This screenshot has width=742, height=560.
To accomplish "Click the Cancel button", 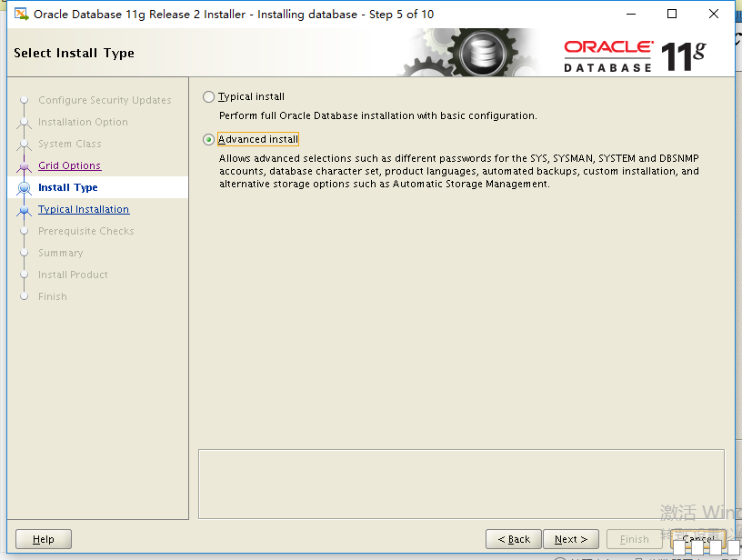I will pos(698,539).
